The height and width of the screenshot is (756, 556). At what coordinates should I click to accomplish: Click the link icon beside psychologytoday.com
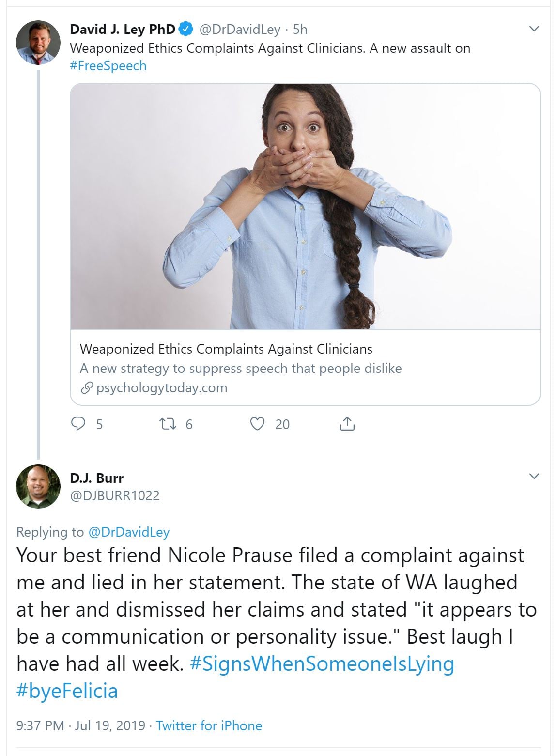[x=87, y=388]
